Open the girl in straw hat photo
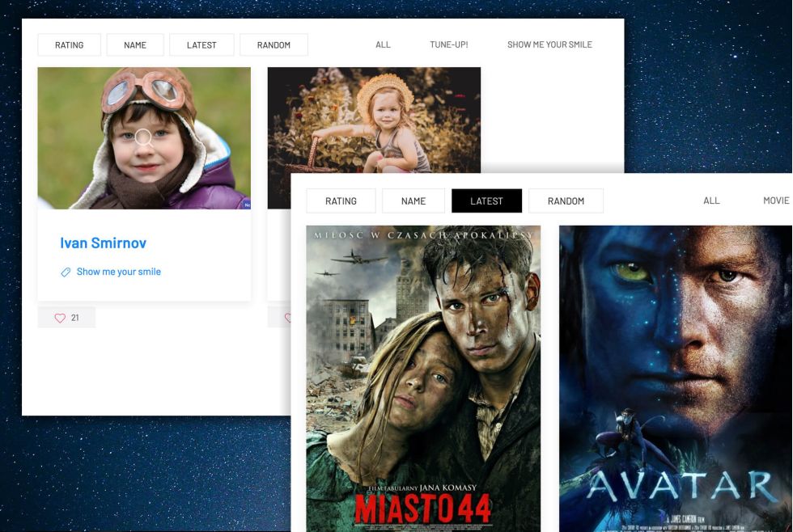 click(x=374, y=120)
